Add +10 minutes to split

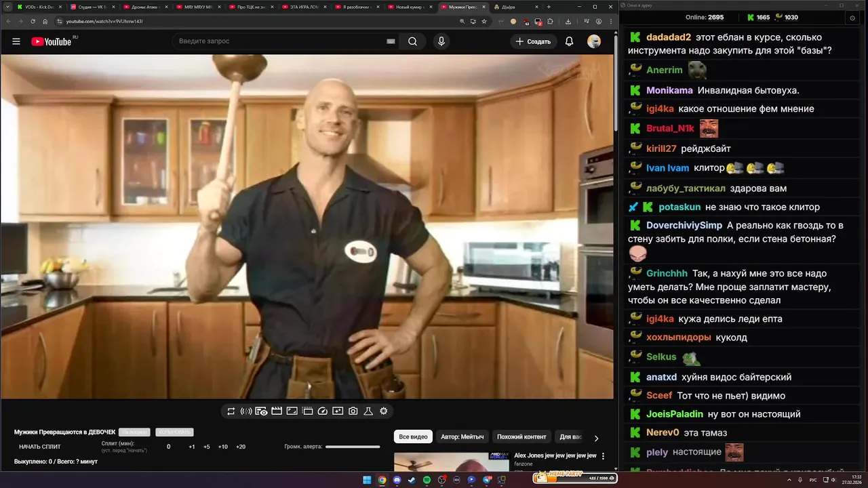[x=222, y=447]
